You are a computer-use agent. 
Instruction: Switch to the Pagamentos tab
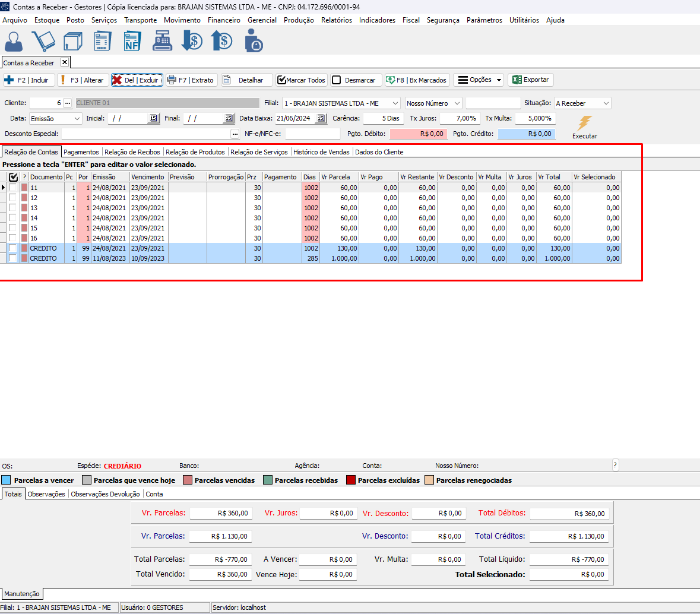click(81, 152)
